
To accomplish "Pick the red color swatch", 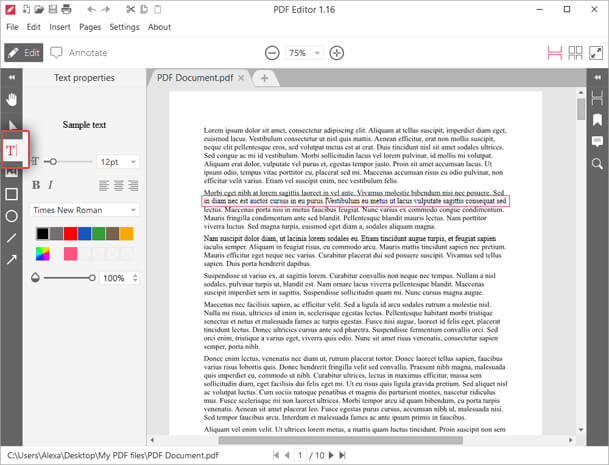I will 69,233.
